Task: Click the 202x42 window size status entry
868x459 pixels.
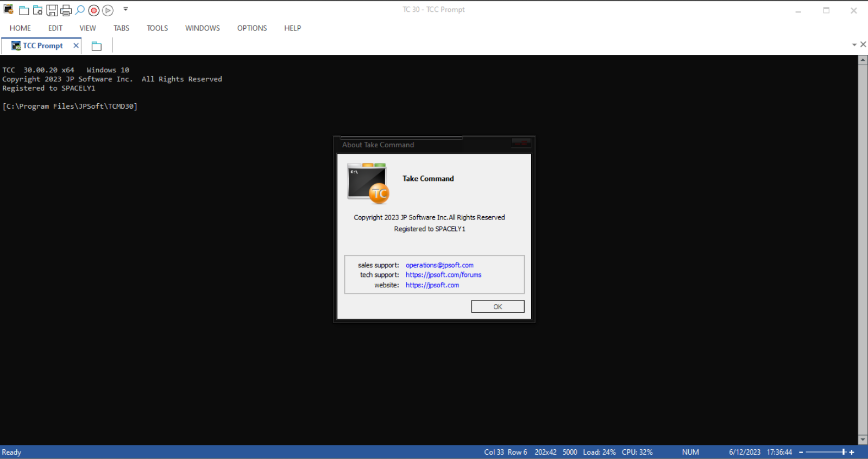Action: (545, 452)
